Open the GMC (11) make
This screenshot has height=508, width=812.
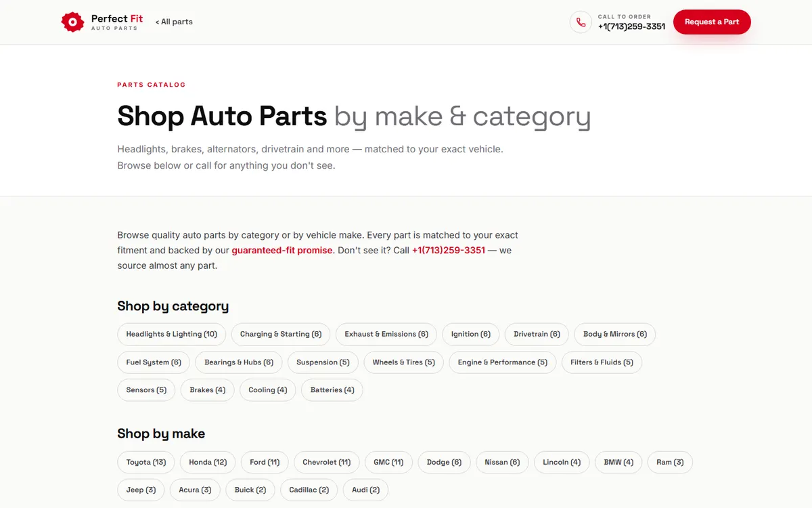tap(388, 462)
